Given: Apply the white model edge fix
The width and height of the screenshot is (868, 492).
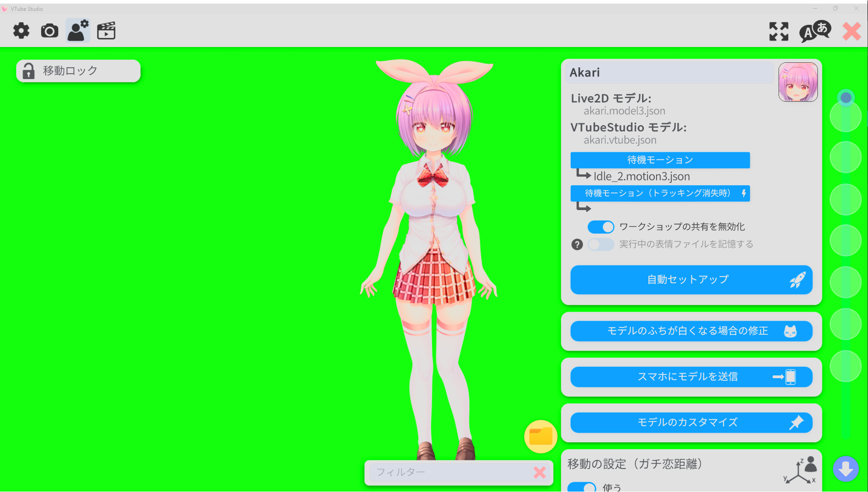Looking at the screenshot, I should [x=691, y=331].
